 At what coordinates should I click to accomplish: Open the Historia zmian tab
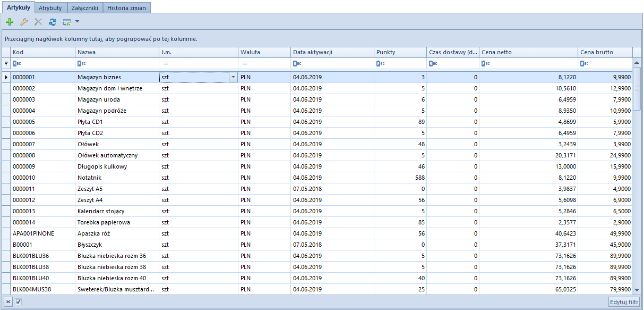pyautogui.click(x=126, y=8)
